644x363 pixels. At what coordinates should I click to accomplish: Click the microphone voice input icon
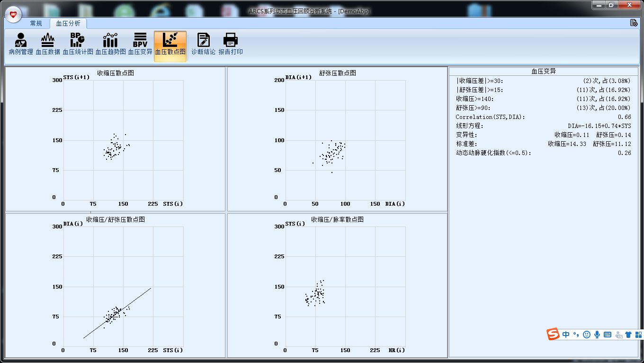[597, 335]
